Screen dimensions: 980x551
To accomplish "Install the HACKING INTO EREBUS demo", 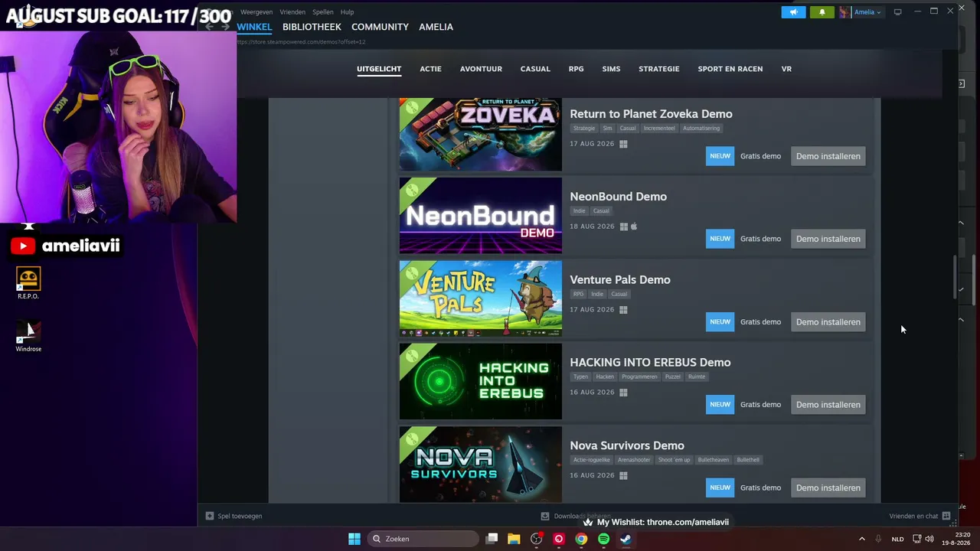I will (x=828, y=405).
